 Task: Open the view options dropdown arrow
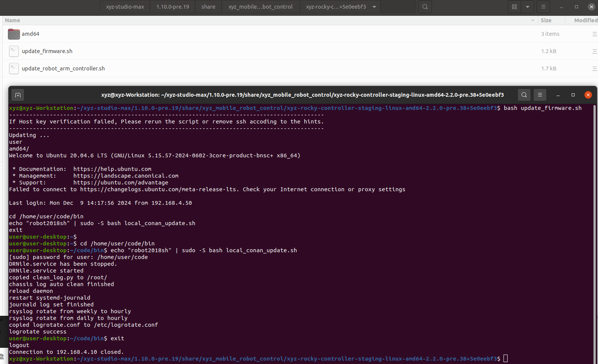(x=528, y=7)
